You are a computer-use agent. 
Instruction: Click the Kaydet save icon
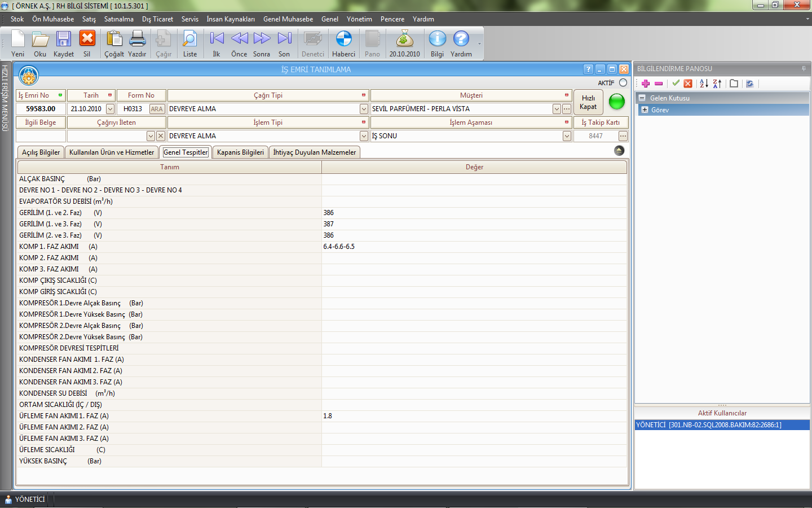pyautogui.click(x=63, y=40)
